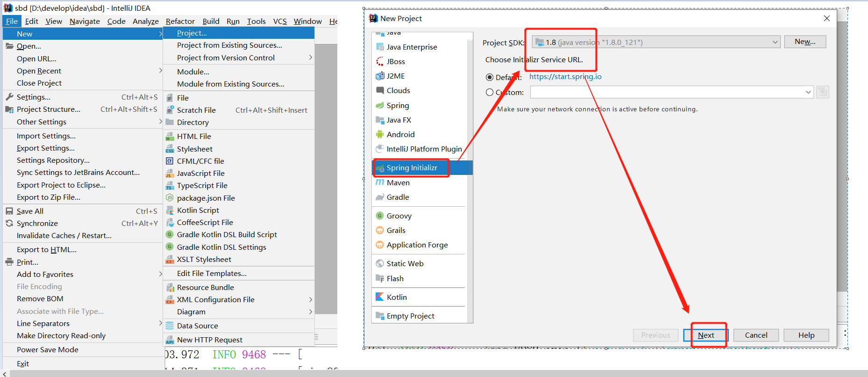This screenshot has width=868, height=377.
Task: Click the New... SDK button
Action: click(x=805, y=42)
